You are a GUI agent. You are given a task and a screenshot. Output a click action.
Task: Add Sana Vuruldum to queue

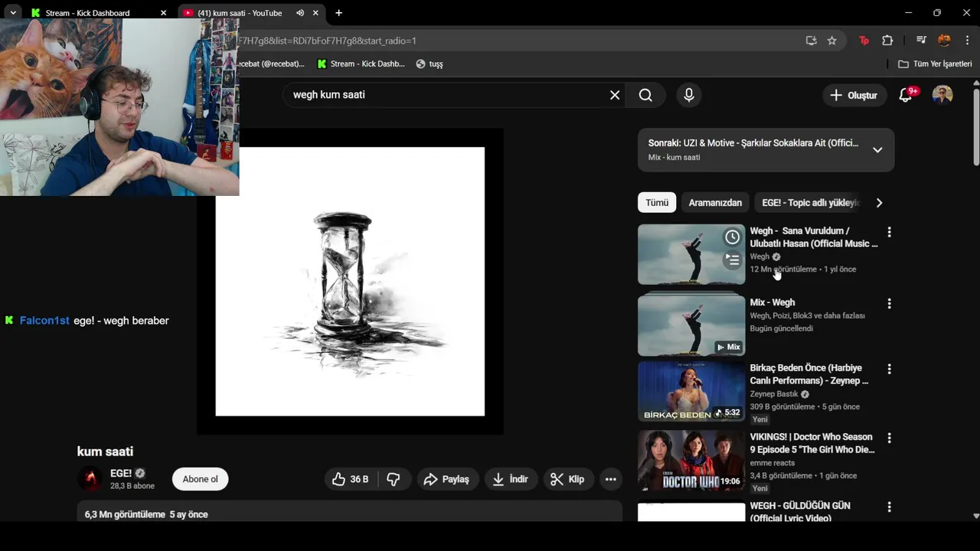pos(733,260)
